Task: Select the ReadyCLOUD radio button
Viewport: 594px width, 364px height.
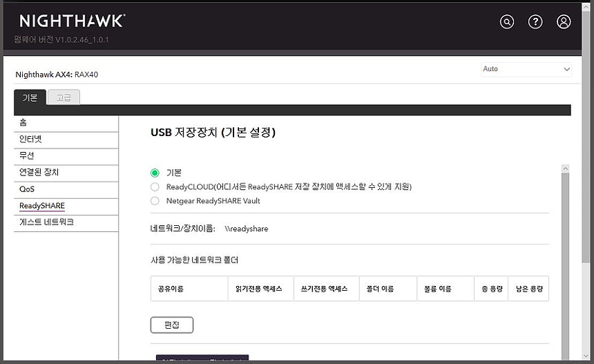Action: (155, 186)
